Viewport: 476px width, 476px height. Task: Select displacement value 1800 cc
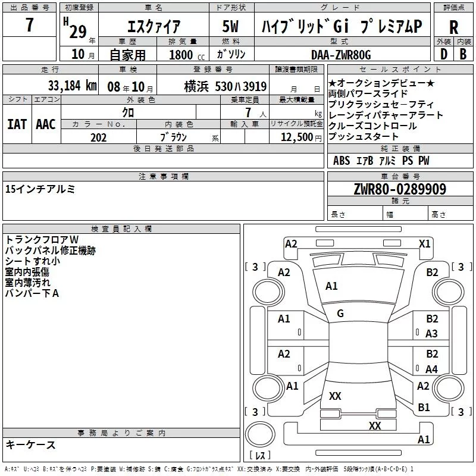point(187,55)
